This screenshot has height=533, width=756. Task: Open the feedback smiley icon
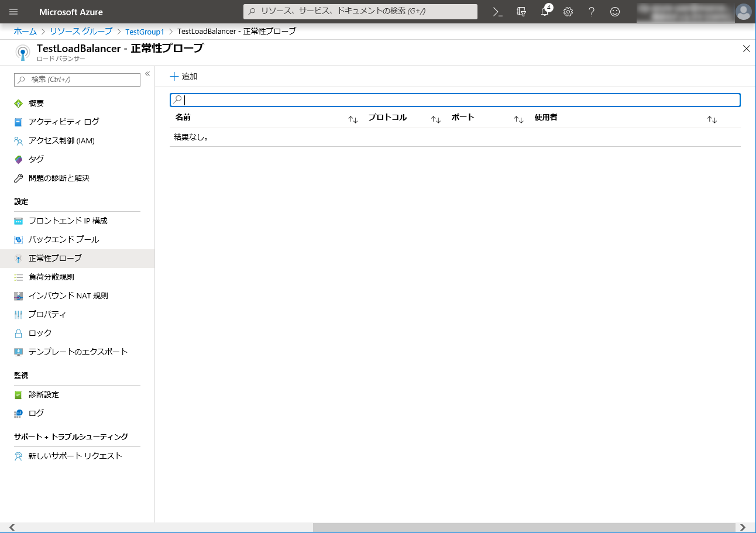614,12
